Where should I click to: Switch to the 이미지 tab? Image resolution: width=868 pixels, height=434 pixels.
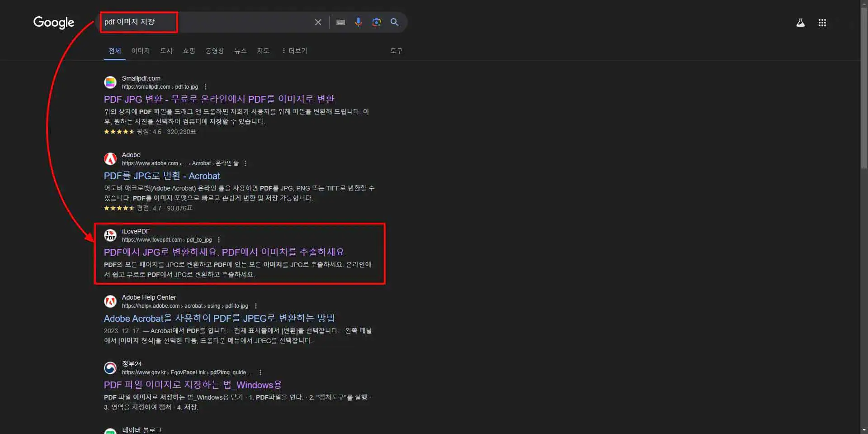pyautogui.click(x=141, y=51)
